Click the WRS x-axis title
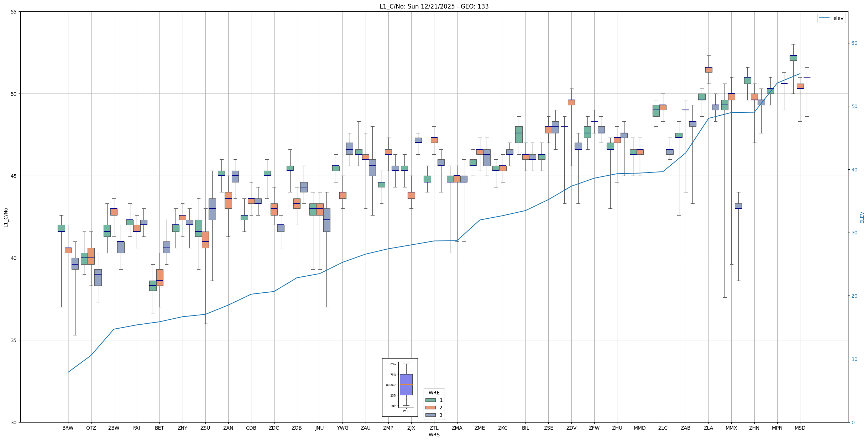The image size is (868, 441). pos(434,435)
